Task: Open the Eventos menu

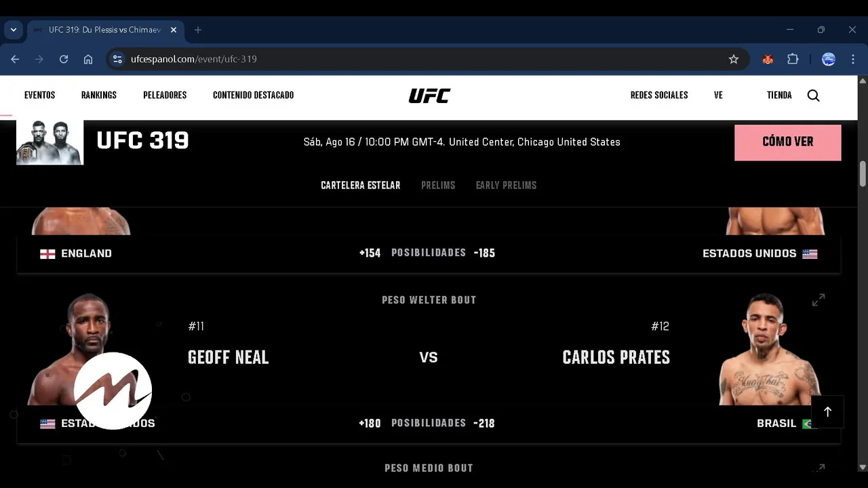Action: (x=39, y=96)
